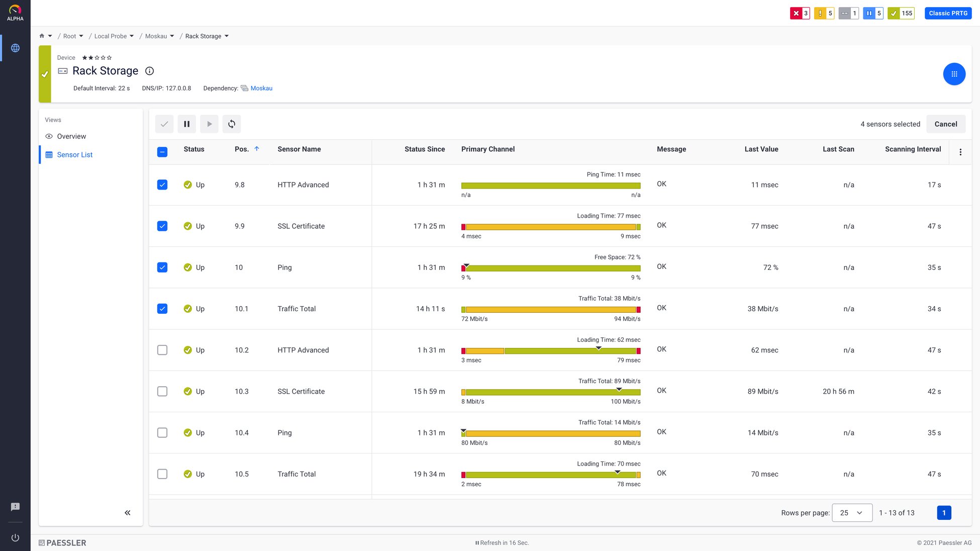980x551 pixels.
Task: Toggle the select-all checkbox in table header
Action: pyautogui.click(x=162, y=151)
